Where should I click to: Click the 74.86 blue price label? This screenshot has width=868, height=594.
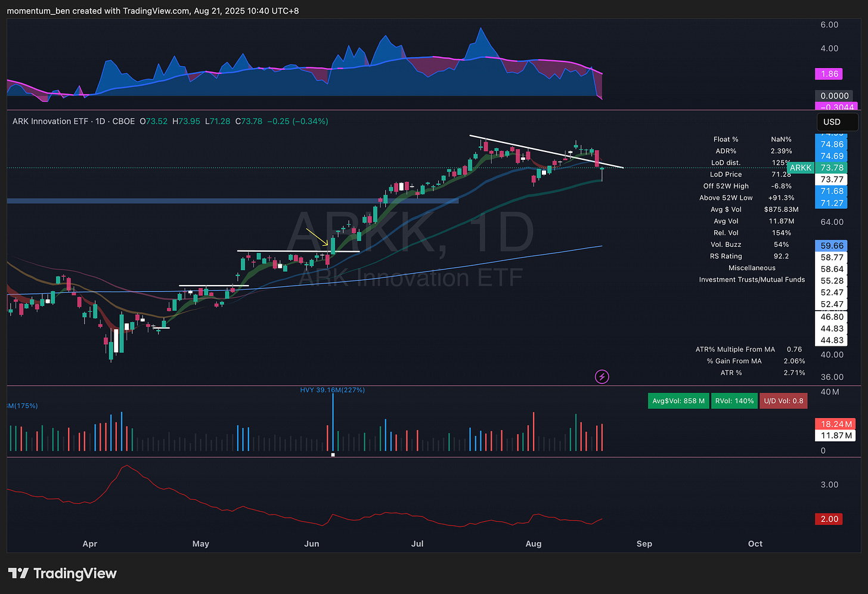click(x=832, y=144)
